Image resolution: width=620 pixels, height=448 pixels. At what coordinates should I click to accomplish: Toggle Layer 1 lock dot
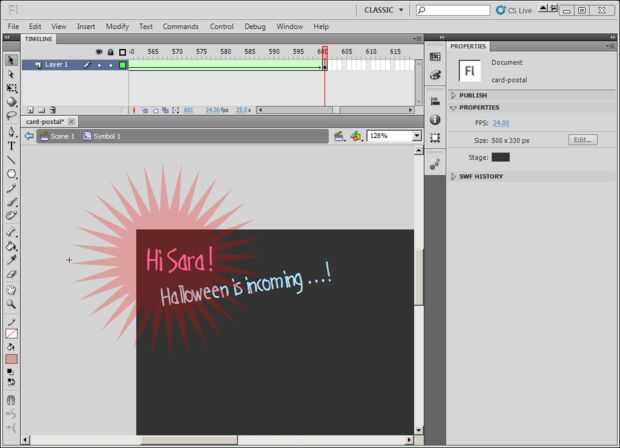[x=111, y=65]
